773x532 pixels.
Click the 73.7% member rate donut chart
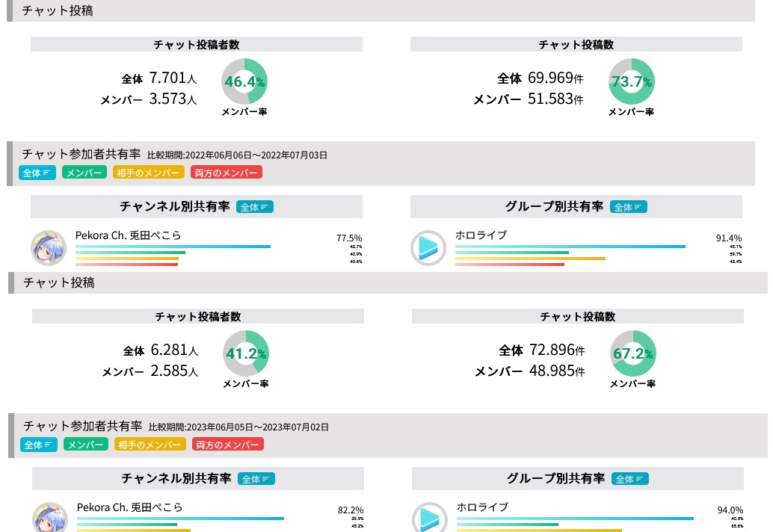(x=632, y=81)
